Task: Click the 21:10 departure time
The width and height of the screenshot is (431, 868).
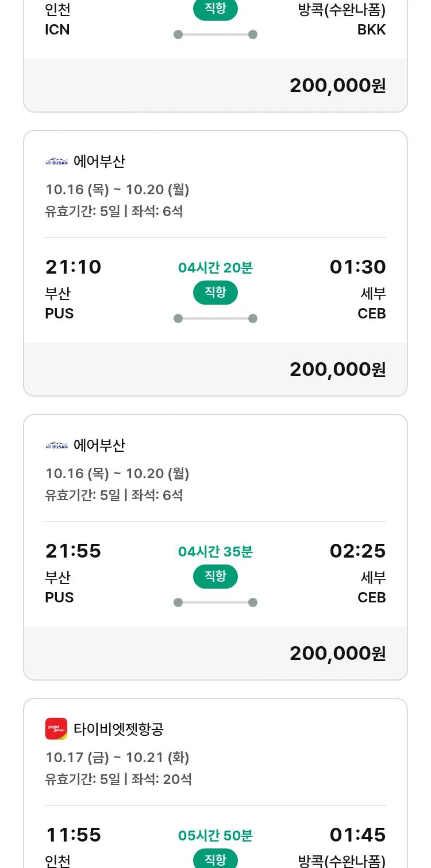Action: click(x=73, y=267)
